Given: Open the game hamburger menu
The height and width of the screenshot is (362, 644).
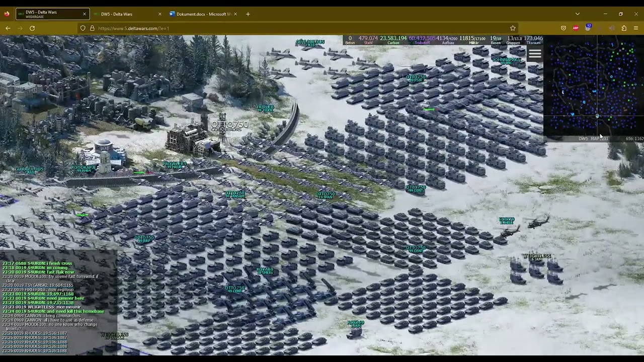Looking at the screenshot, I should tap(535, 53).
